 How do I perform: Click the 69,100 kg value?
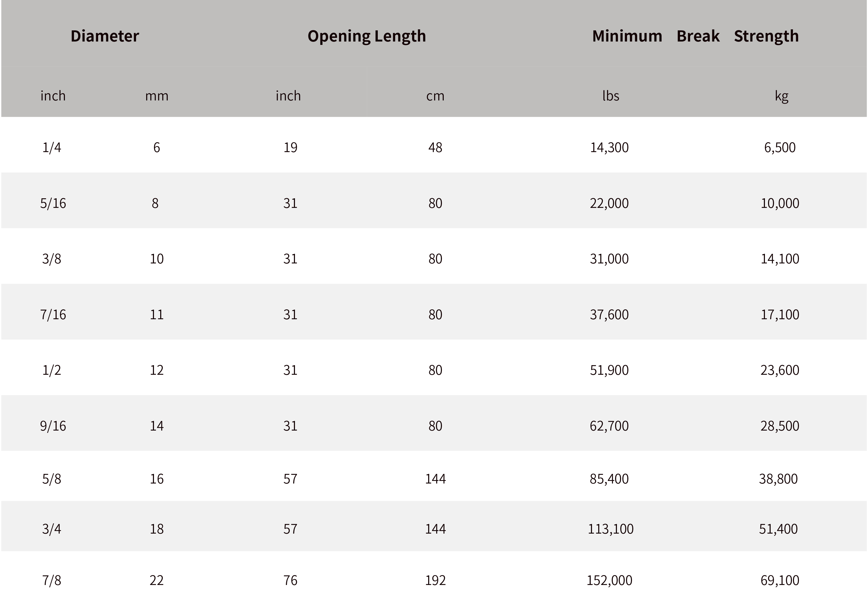point(780,580)
